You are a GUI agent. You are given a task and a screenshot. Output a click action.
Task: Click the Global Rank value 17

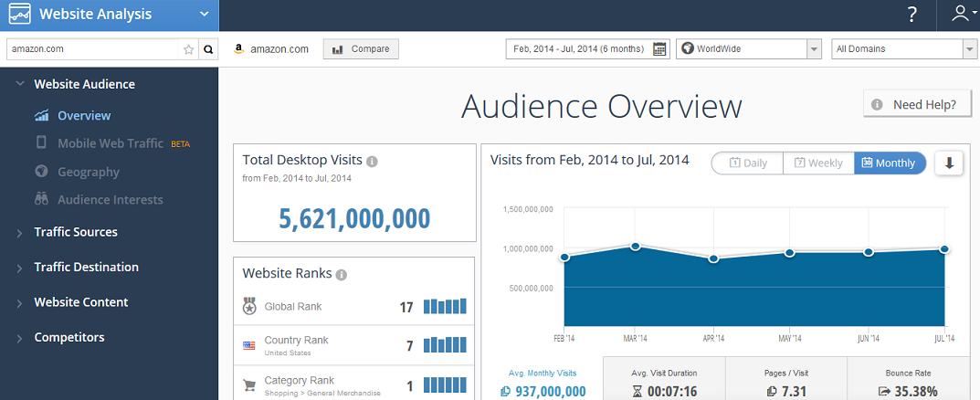406,308
